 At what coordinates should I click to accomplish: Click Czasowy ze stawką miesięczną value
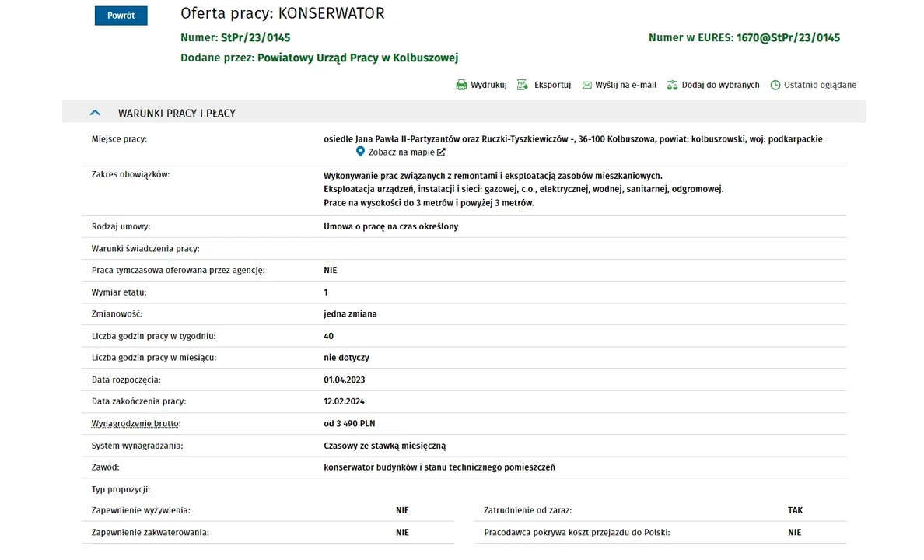click(385, 446)
